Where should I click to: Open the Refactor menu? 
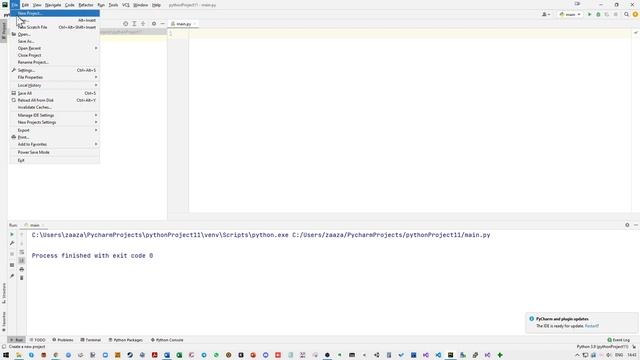tap(86, 5)
